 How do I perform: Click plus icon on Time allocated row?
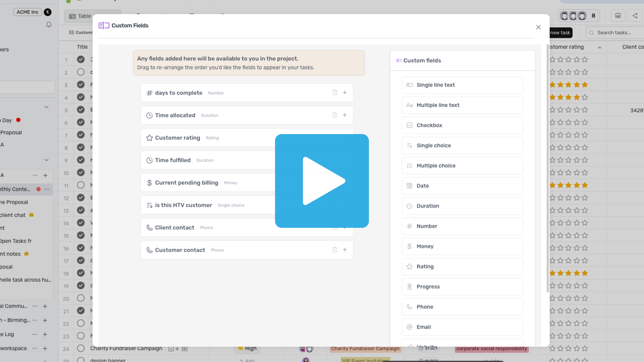[344, 115]
